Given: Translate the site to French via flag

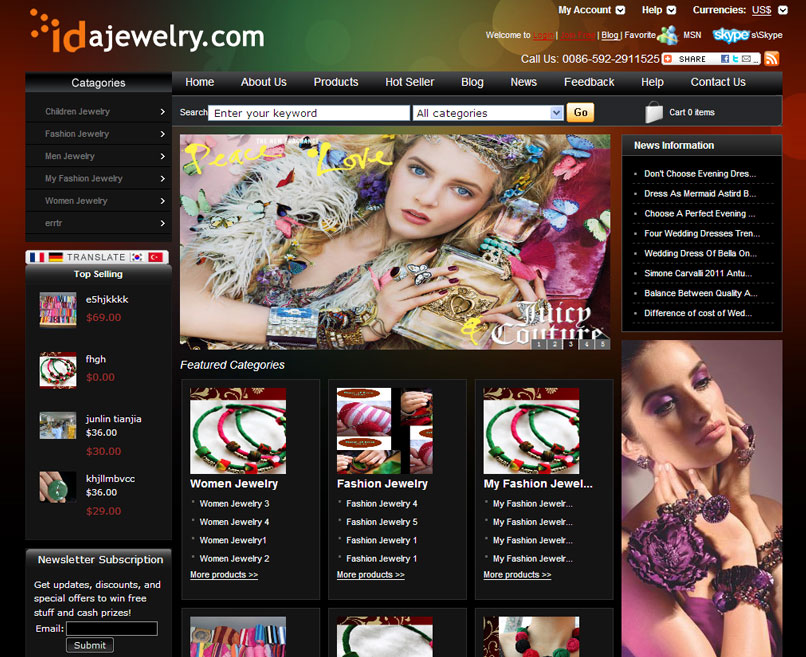Looking at the screenshot, I should tap(37, 257).
